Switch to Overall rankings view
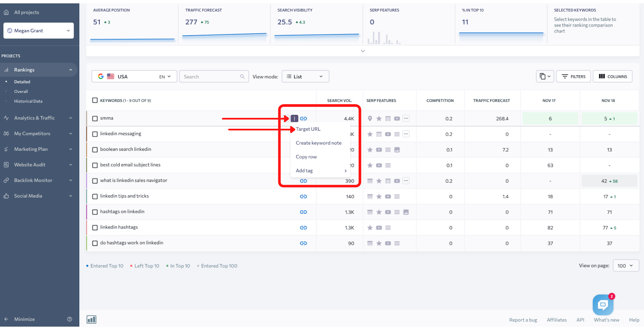This screenshot has height=330, width=644. 21,91
